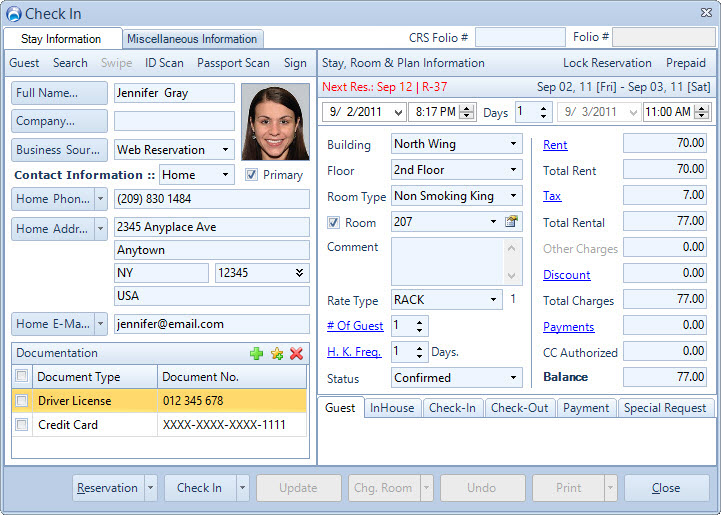Open the Special Request tab

coord(665,408)
